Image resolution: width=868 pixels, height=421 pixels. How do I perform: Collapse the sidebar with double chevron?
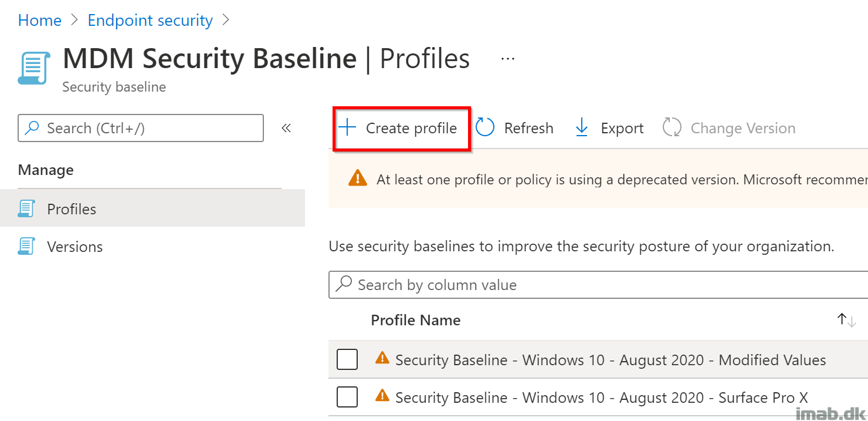pyautogui.click(x=286, y=128)
